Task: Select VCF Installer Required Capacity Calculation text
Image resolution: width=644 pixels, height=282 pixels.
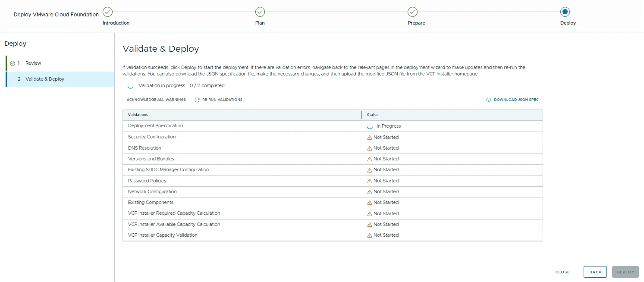Action: [174, 213]
